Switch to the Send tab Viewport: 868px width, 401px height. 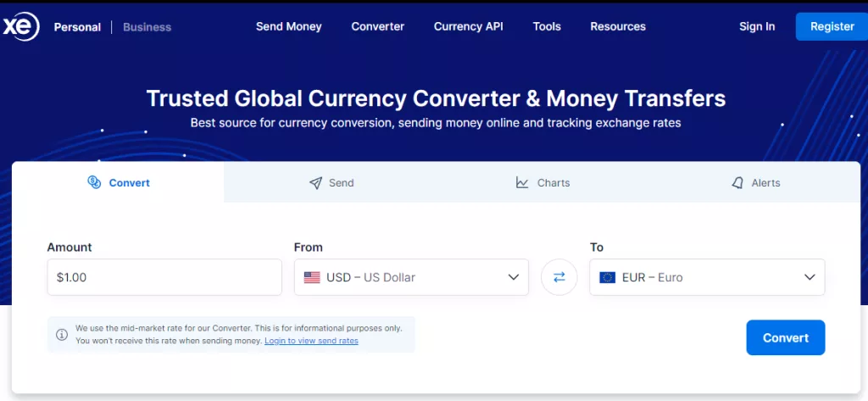click(331, 182)
